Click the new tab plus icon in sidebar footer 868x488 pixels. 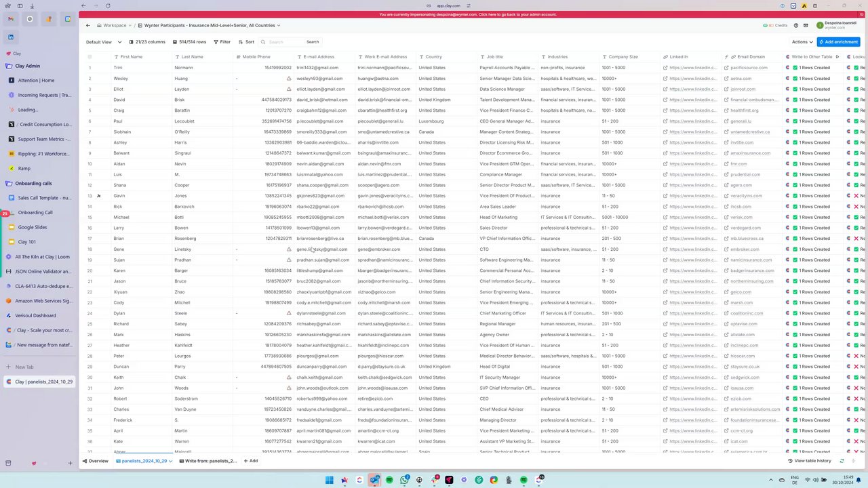coord(70,463)
